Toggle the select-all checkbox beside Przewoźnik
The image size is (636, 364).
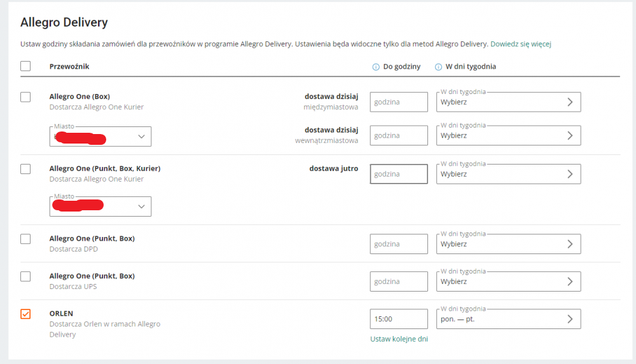pyautogui.click(x=25, y=66)
